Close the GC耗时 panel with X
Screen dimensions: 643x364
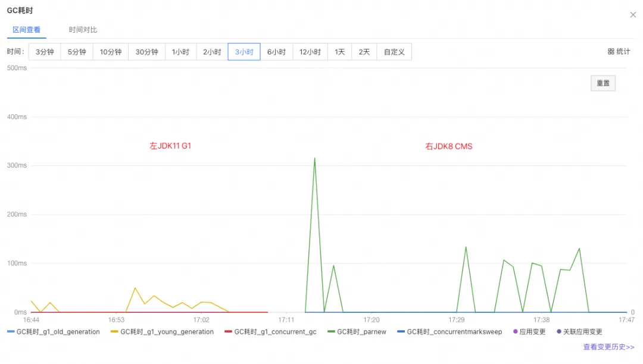(x=633, y=15)
